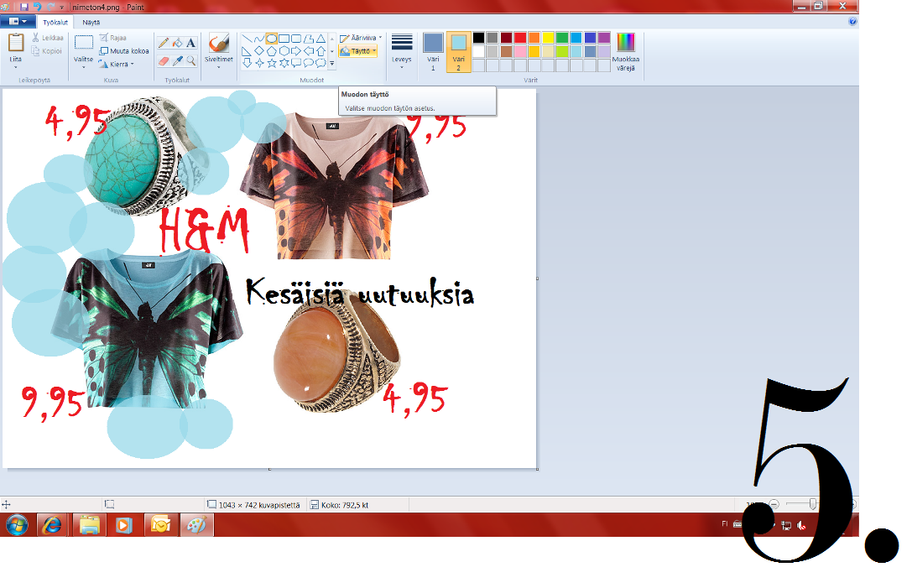Open Windows Explorer folder in taskbar
Image resolution: width=912 pixels, height=588 pixels.
[89, 525]
